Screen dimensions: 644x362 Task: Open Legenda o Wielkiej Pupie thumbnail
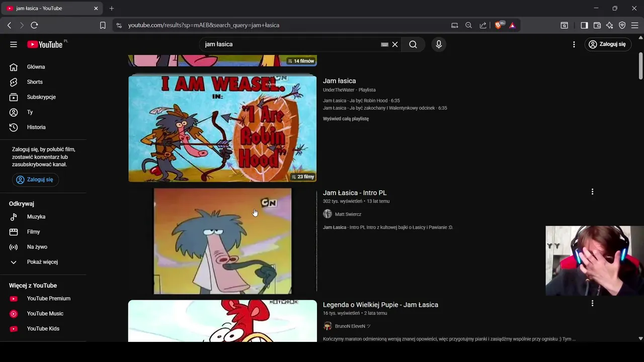(222, 321)
